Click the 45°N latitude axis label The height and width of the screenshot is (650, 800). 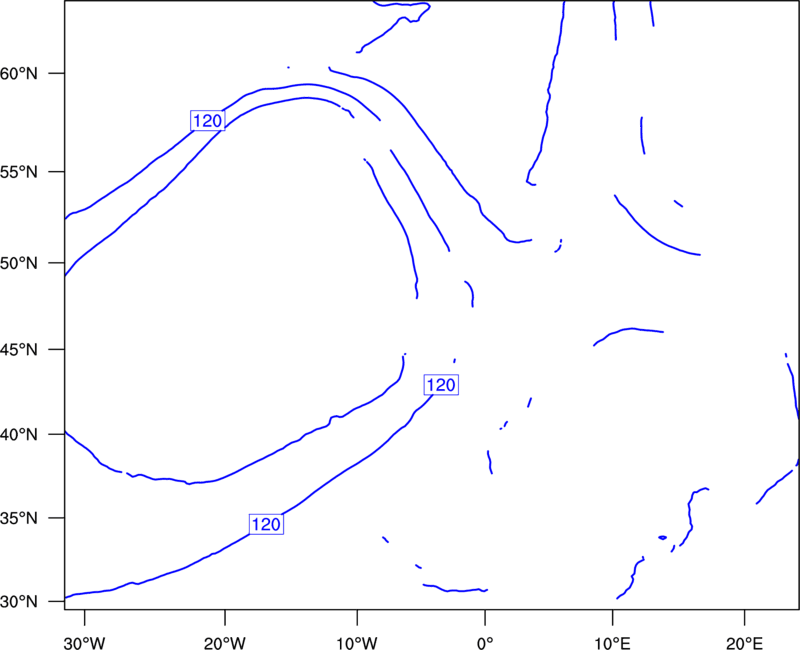click(19, 349)
